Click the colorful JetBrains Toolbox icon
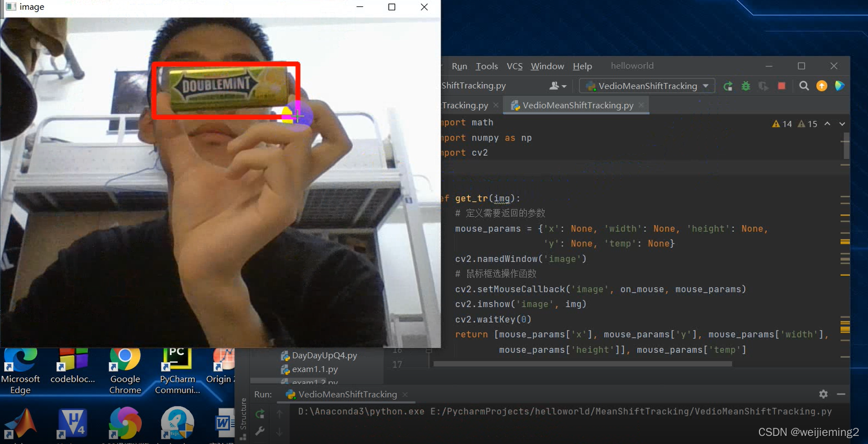 click(840, 86)
